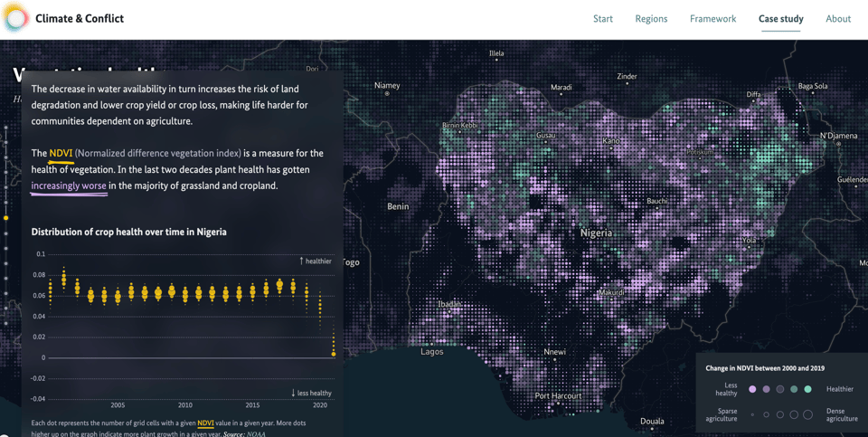Open the Start page in navigation
This screenshot has height=437, width=868.
click(602, 19)
